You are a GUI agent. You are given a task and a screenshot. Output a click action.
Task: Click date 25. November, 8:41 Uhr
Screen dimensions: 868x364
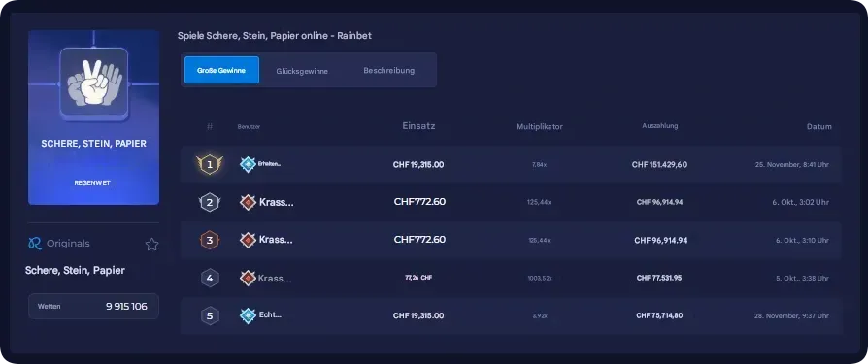(791, 165)
